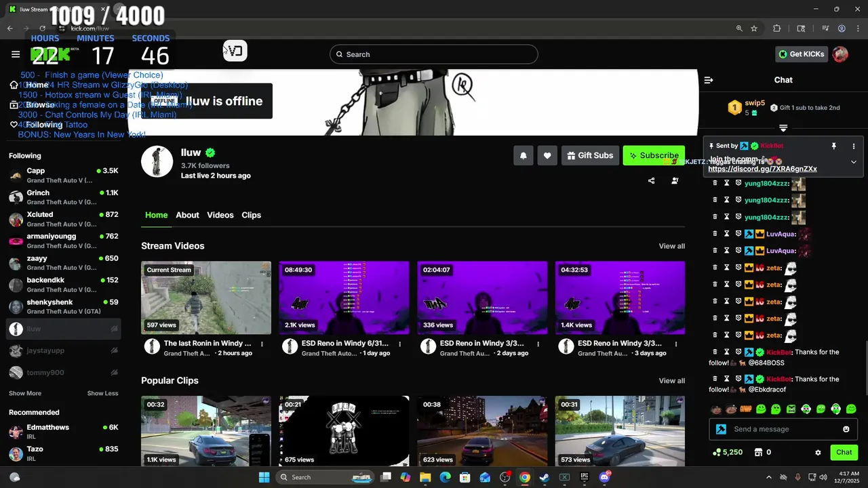The image size is (868, 488).
Task: Collapse the chat panel with arrow icon
Action: click(709, 80)
